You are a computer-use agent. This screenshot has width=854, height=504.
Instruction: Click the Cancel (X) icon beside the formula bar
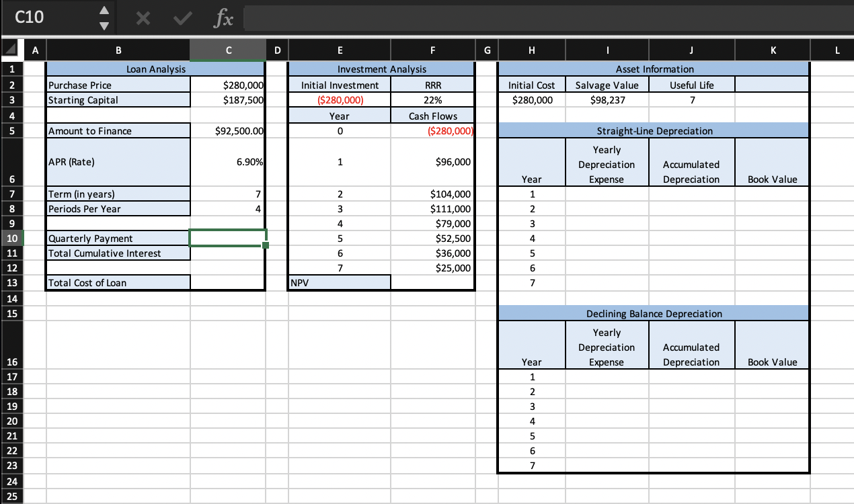145,19
